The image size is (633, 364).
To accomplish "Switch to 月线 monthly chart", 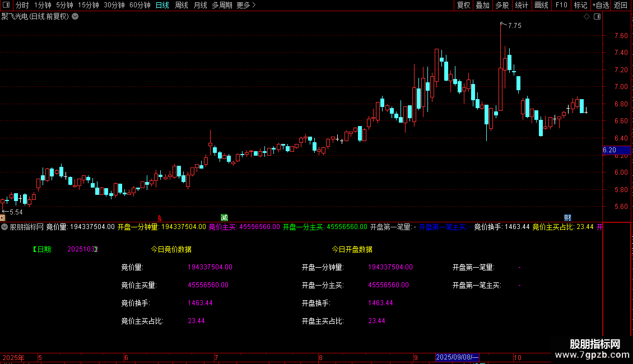I will click(200, 5).
